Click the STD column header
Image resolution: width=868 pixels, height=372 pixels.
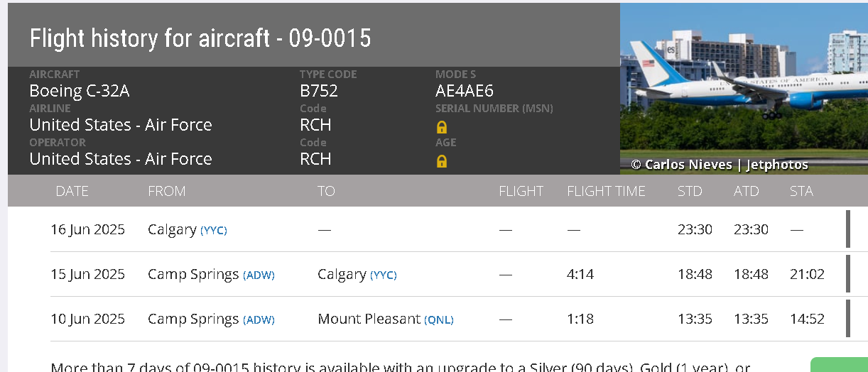tap(690, 191)
